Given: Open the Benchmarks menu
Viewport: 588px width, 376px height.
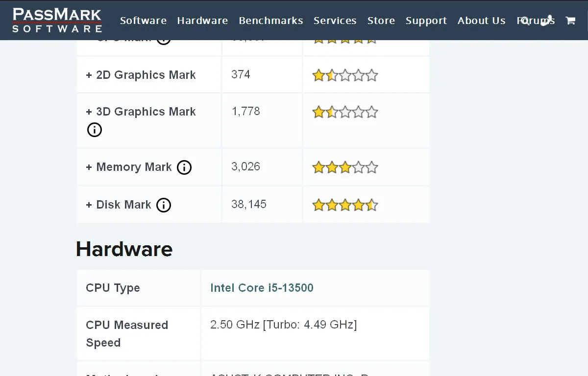Looking at the screenshot, I should [271, 21].
